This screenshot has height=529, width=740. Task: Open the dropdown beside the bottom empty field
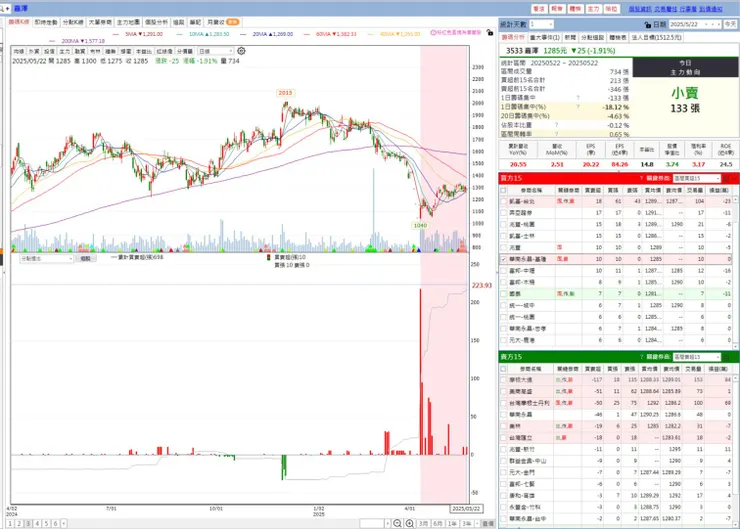click(x=387, y=523)
